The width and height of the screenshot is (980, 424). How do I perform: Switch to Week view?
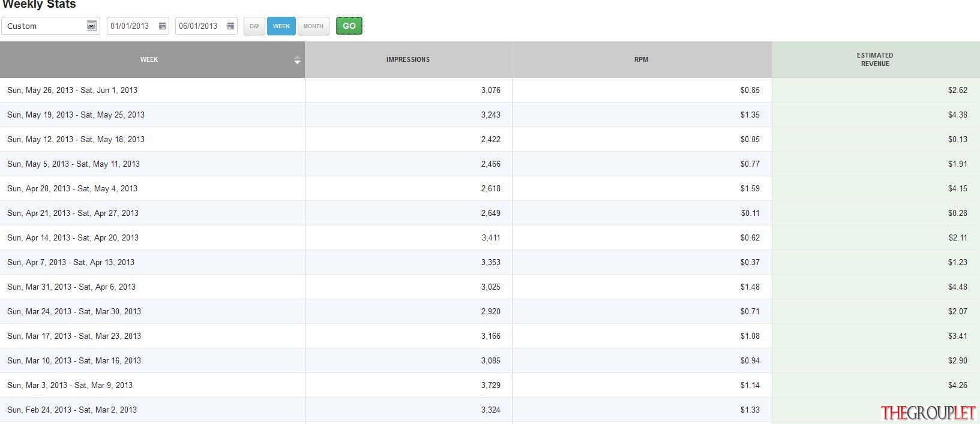click(x=281, y=26)
